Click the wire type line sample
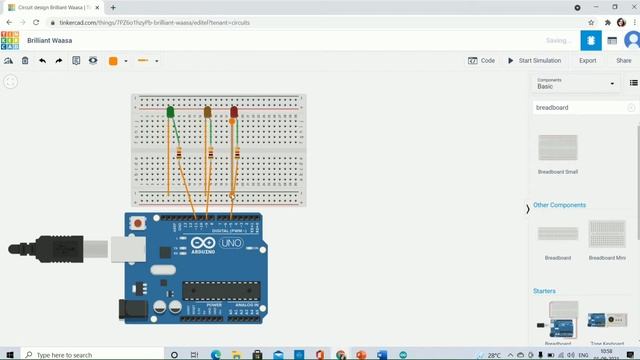The width and height of the screenshot is (640, 360). [143, 60]
